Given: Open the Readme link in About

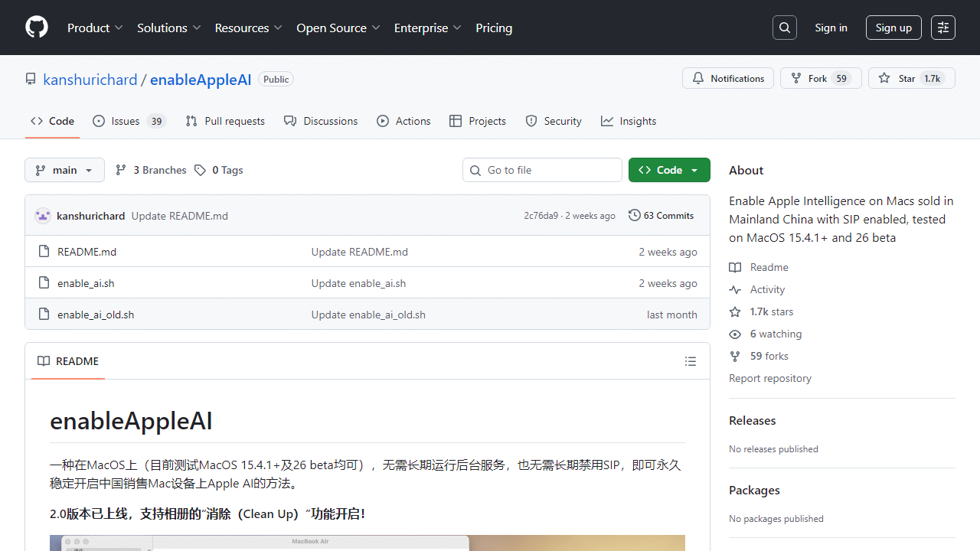Looking at the screenshot, I should (x=759, y=267).
